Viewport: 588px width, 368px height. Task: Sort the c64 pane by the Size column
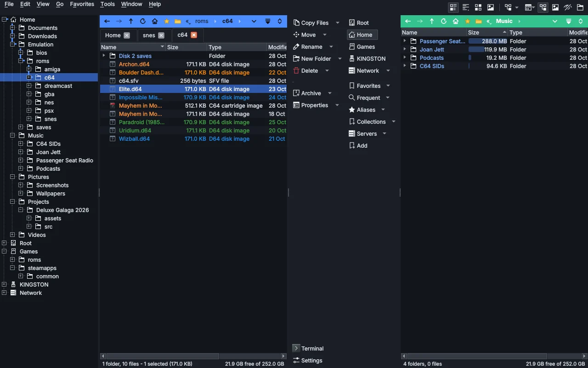click(186, 47)
